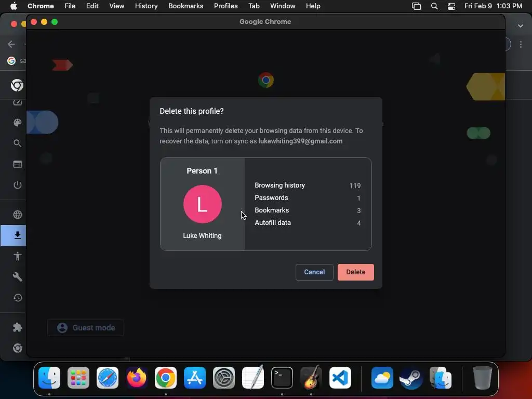Open the History menu
532x399 pixels.
(x=146, y=6)
